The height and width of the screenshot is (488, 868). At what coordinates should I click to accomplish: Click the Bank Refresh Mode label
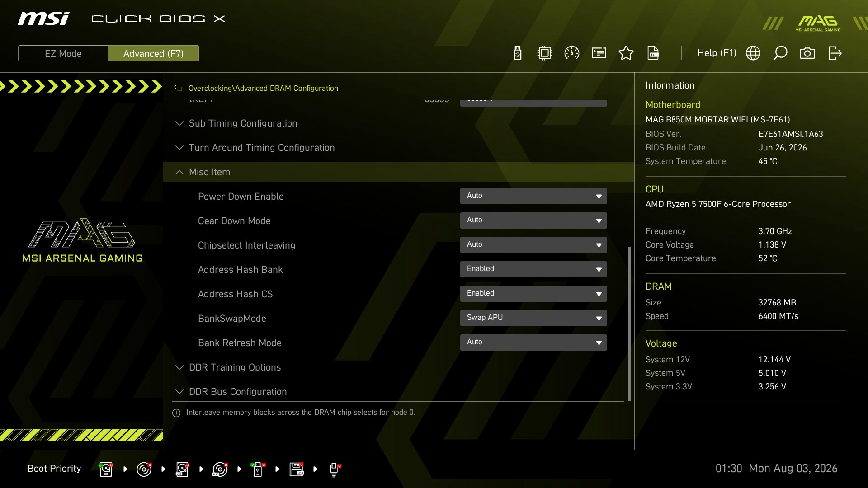pyautogui.click(x=240, y=343)
